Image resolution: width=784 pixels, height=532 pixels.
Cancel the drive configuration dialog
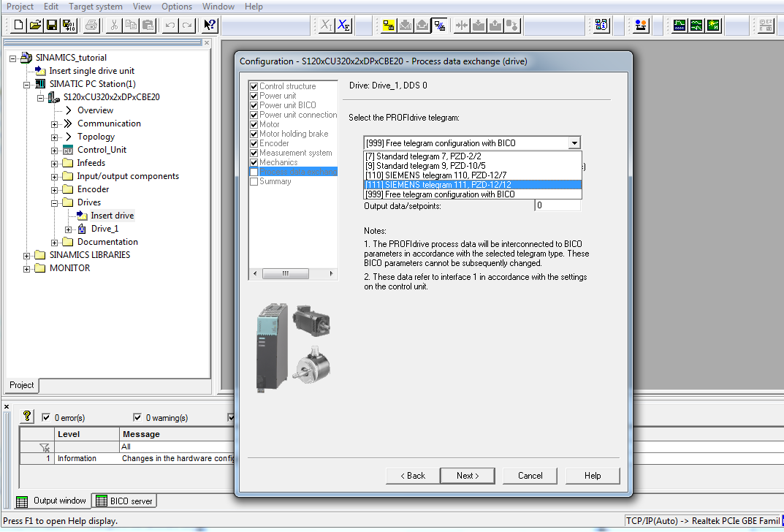click(530, 476)
